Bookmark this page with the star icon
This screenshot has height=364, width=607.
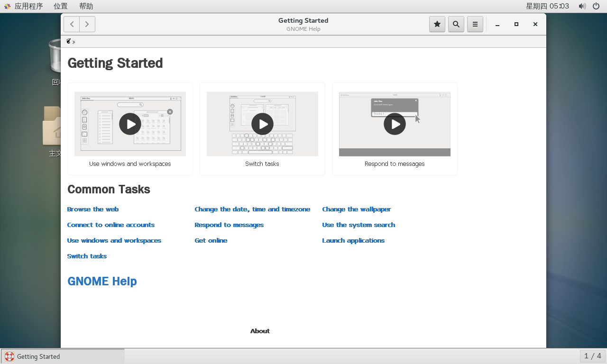[x=437, y=24]
